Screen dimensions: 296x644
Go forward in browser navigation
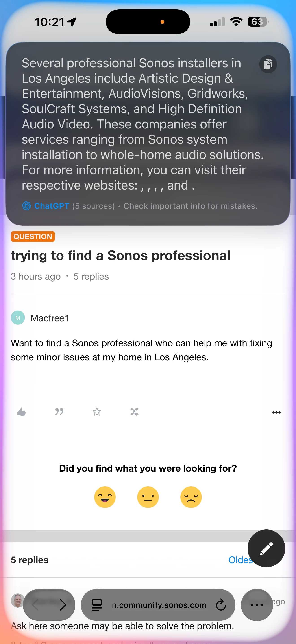tap(63, 605)
